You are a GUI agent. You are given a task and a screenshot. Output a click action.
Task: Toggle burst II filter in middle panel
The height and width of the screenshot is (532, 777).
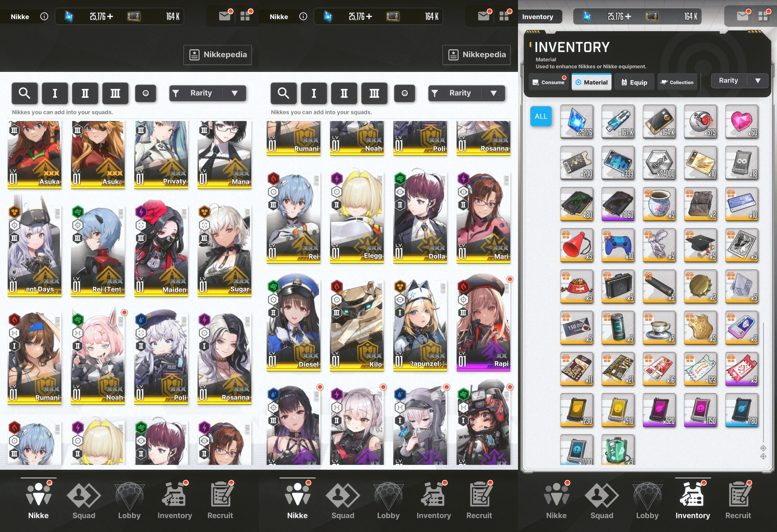[x=344, y=93]
